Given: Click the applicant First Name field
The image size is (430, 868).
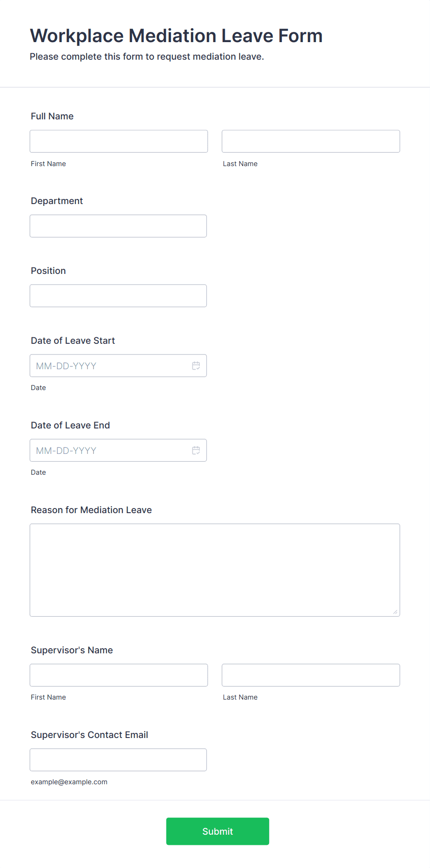Looking at the screenshot, I should click(x=119, y=141).
